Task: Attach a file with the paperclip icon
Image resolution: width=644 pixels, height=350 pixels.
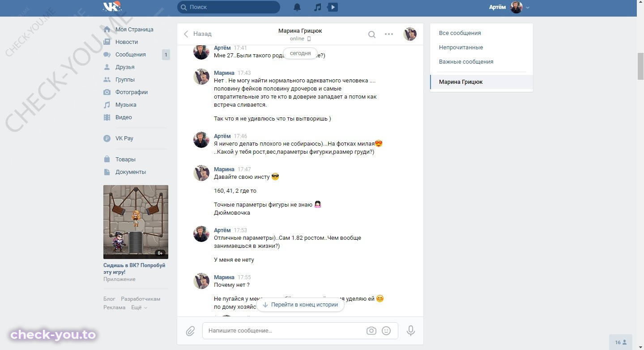Action: click(190, 331)
